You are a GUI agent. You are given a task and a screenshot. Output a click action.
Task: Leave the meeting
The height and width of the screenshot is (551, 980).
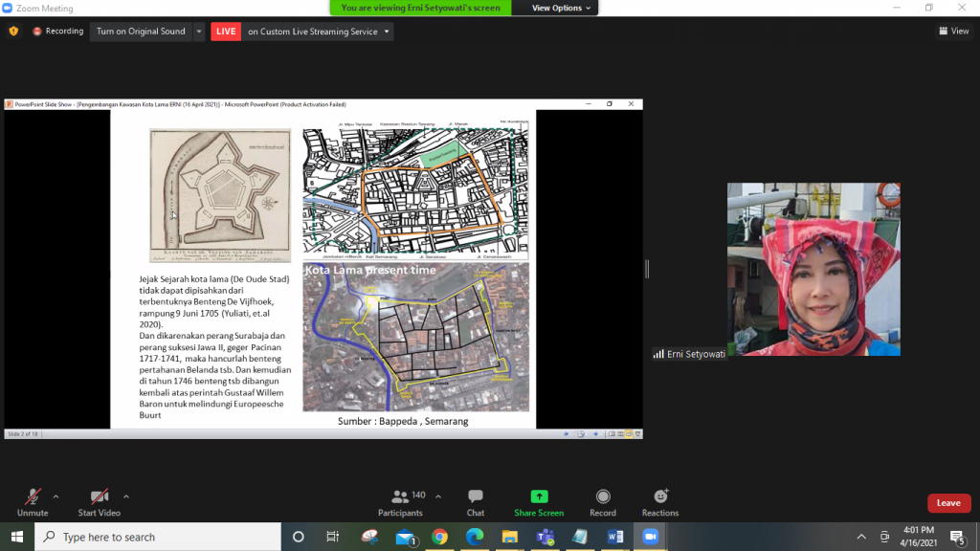(x=947, y=503)
